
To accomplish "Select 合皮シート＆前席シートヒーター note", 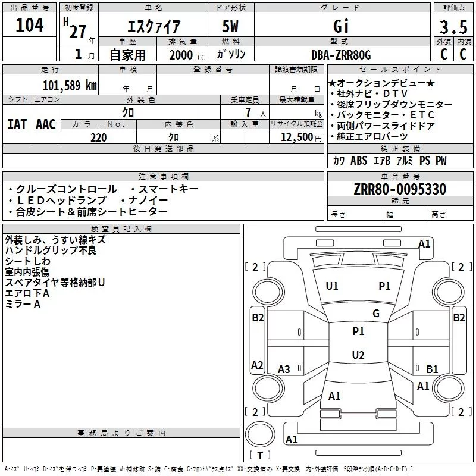I will click(87, 212).
